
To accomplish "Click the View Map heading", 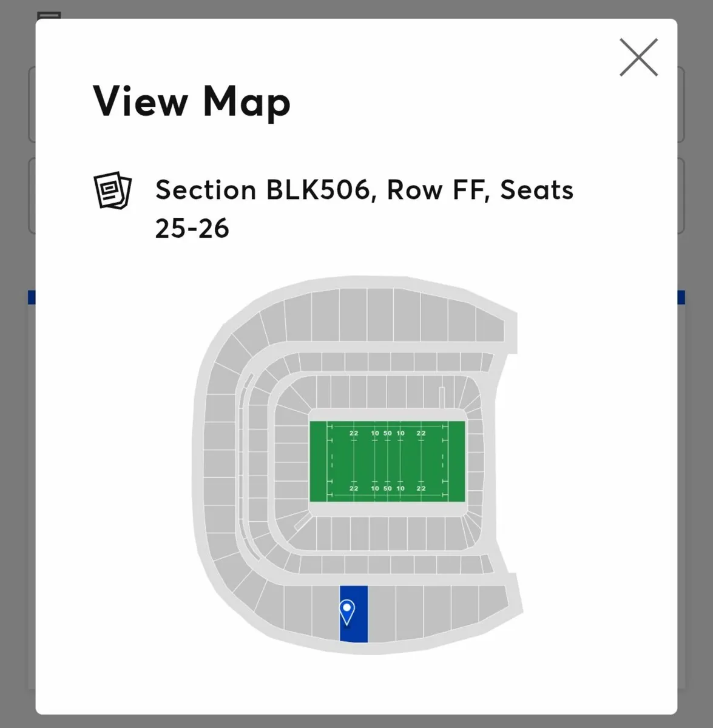I will pyautogui.click(x=192, y=101).
